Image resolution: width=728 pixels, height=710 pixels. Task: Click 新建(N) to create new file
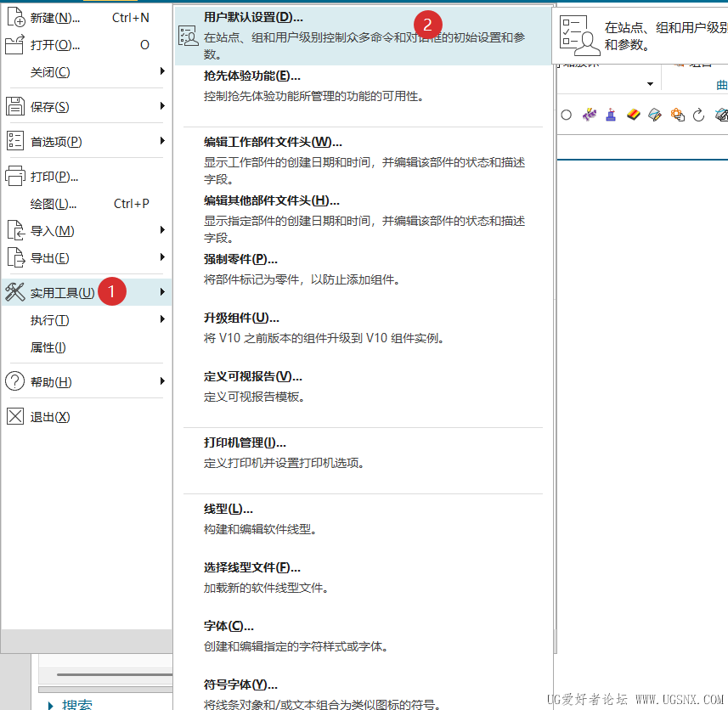(87, 18)
